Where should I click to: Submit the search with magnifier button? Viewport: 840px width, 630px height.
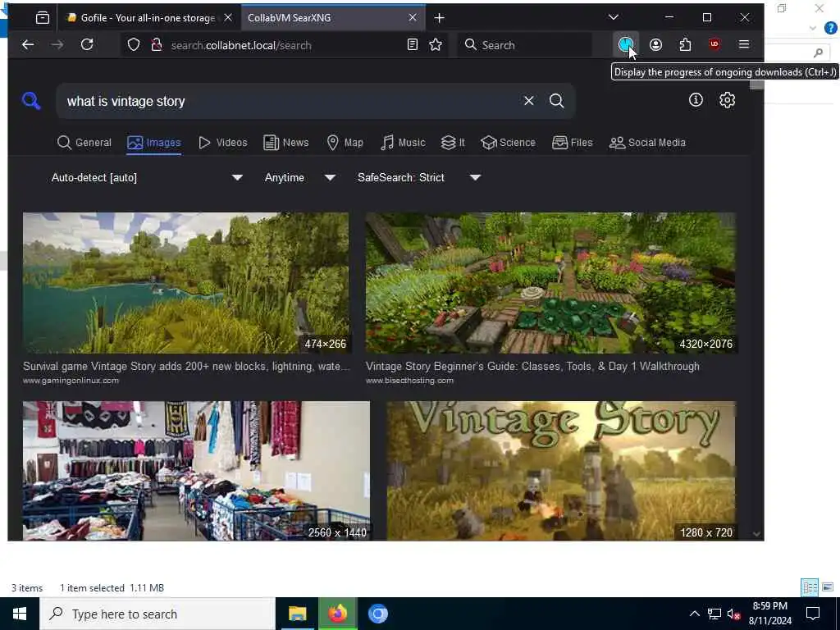point(557,101)
